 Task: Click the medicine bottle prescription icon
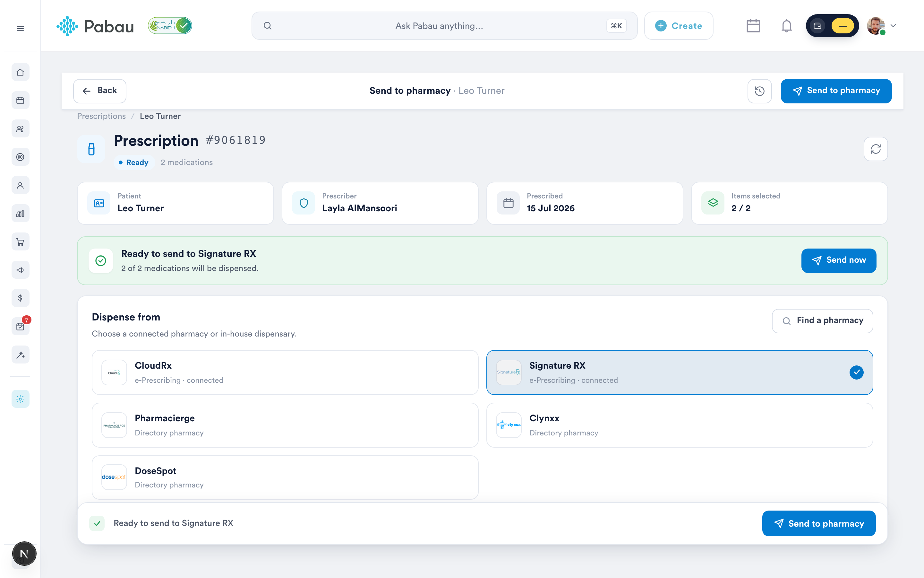[91, 149]
